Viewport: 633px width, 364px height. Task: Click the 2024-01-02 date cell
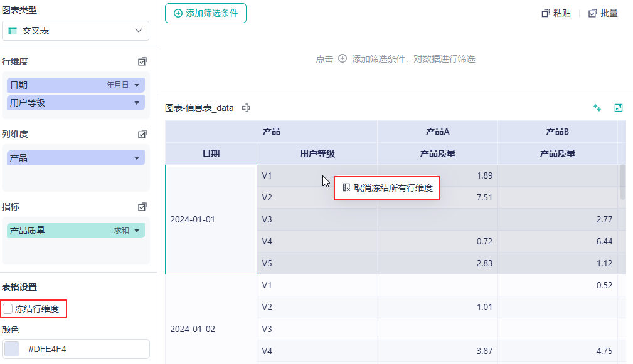point(211,329)
